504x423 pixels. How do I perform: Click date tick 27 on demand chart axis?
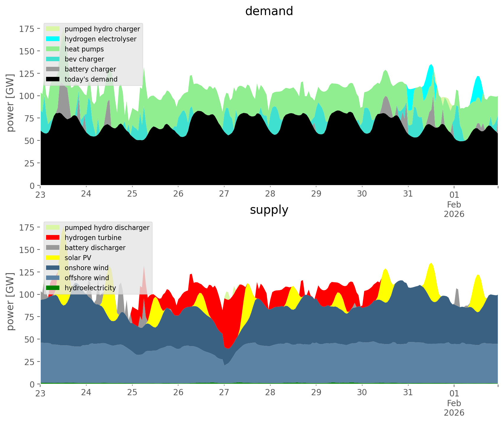224,194
